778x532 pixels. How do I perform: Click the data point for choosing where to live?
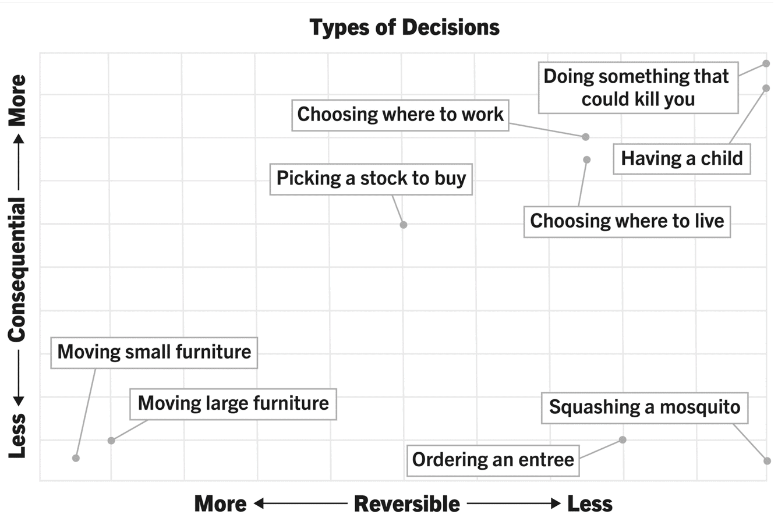[587, 159]
